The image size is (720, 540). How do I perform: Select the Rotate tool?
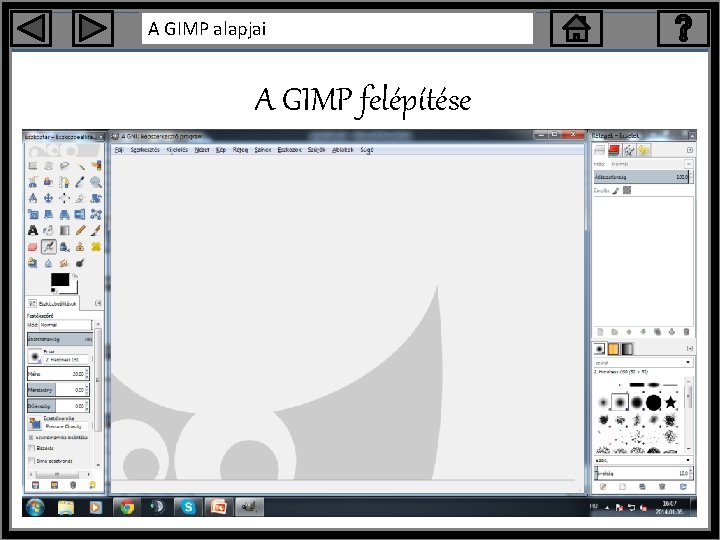(96, 198)
